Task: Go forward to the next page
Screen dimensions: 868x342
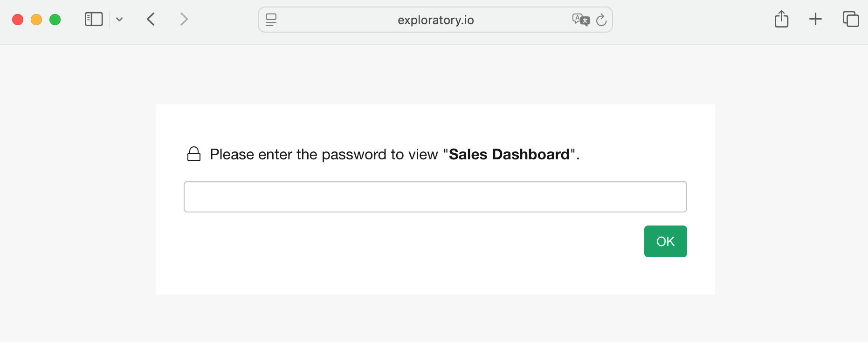Action: point(184,19)
